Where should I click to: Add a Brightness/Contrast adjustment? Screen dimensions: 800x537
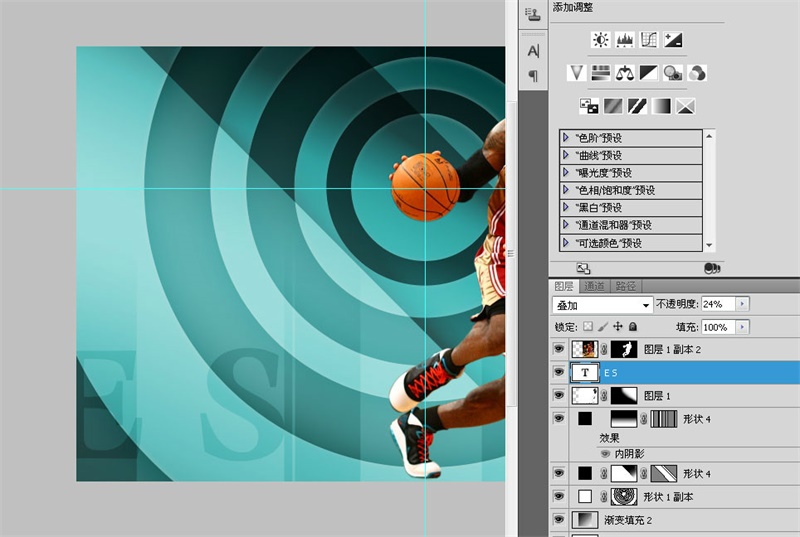click(x=600, y=40)
